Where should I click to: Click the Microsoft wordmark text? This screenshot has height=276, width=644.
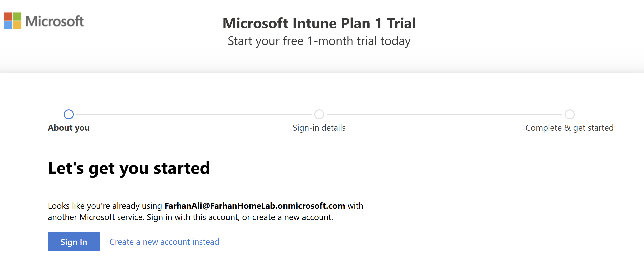pyautogui.click(x=54, y=21)
